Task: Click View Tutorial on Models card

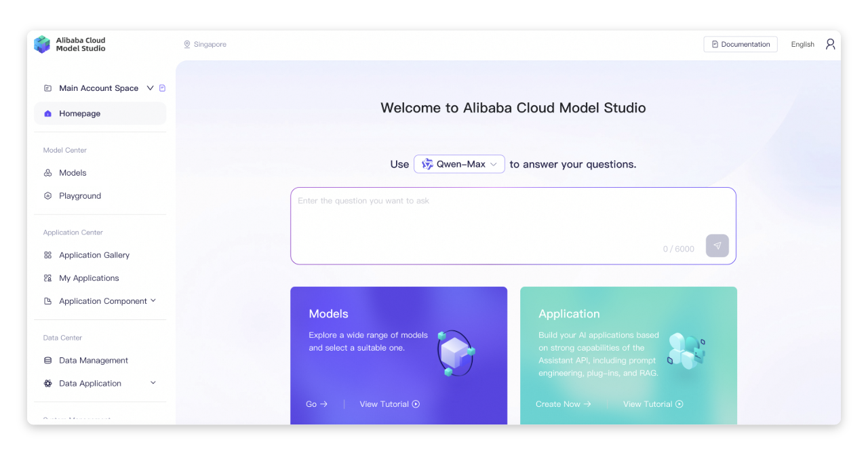Action: (390, 404)
